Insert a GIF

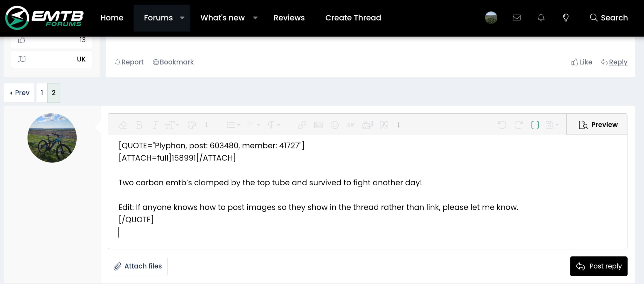coord(351,125)
